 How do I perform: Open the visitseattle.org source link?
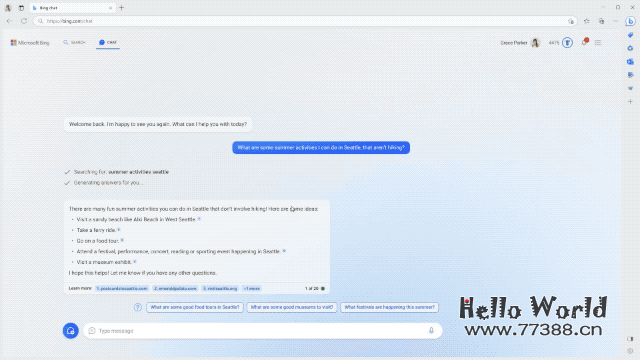(220, 289)
